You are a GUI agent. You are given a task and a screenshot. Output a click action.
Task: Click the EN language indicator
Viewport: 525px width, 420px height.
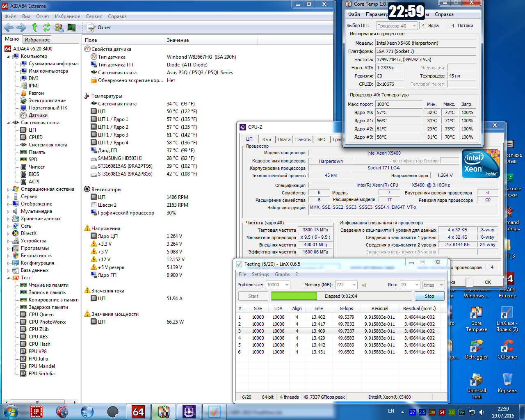(x=391, y=411)
